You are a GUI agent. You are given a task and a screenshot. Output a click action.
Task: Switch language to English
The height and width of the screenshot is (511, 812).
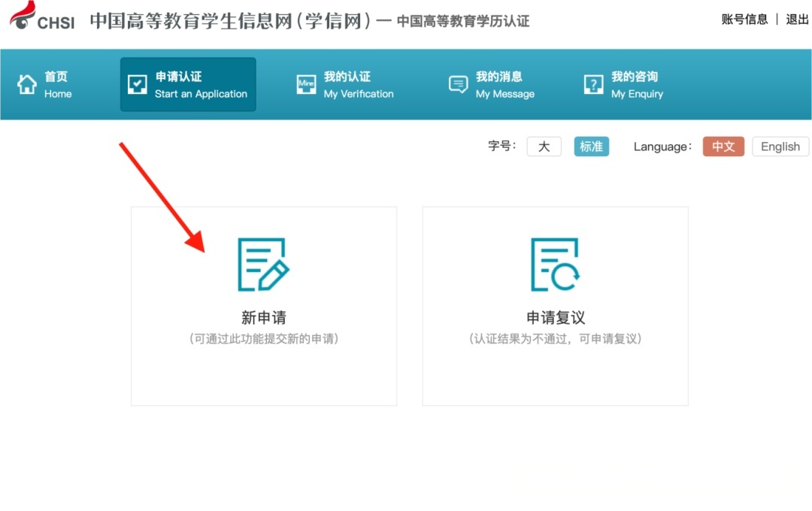coord(780,147)
